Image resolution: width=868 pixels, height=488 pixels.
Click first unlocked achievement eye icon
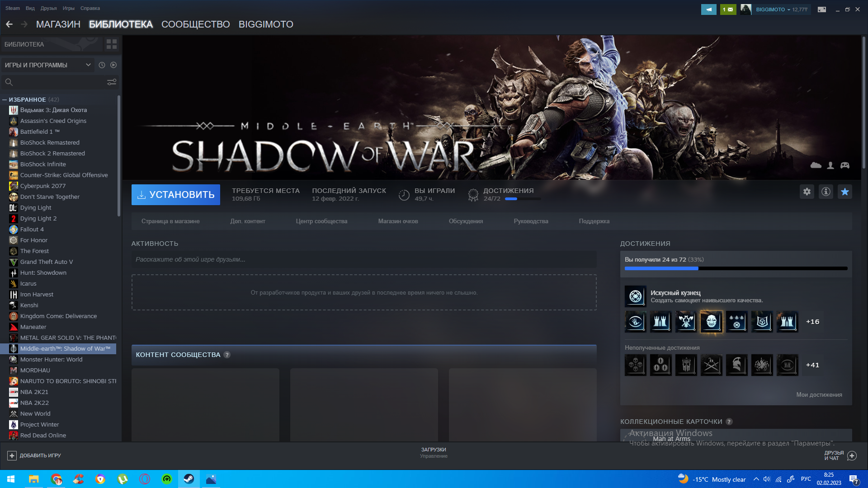[x=636, y=322]
